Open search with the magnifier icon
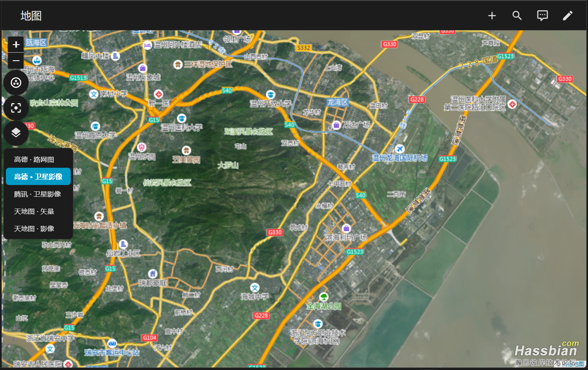 pyautogui.click(x=517, y=16)
